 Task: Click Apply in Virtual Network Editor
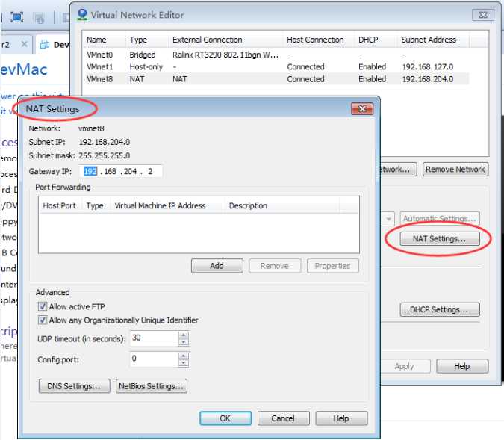point(405,366)
